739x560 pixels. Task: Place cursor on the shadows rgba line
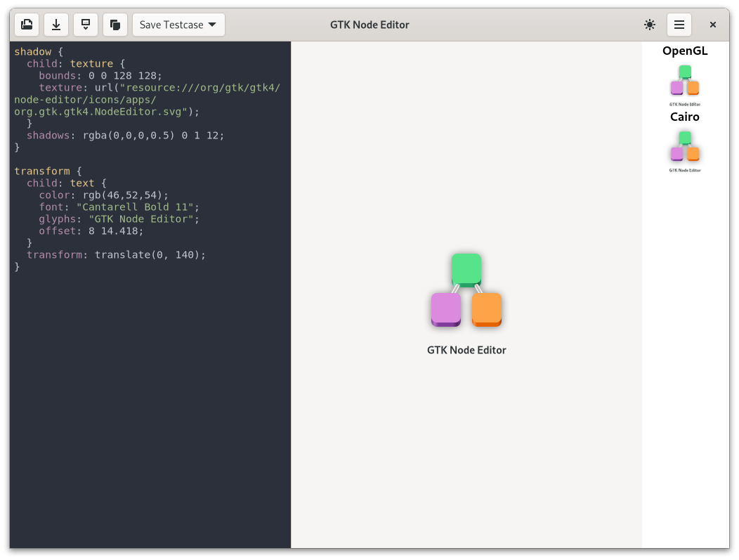[126, 135]
